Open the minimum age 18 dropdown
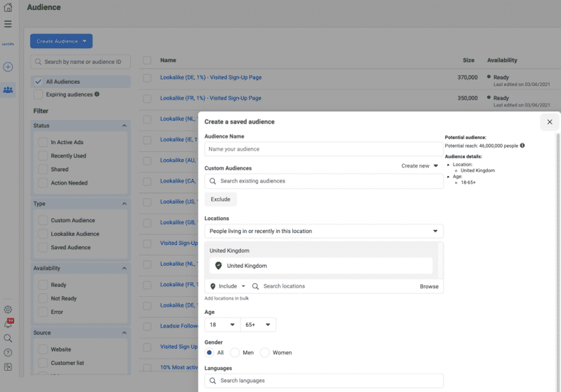Image resolution: width=561 pixels, height=392 pixels. (x=222, y=325)
